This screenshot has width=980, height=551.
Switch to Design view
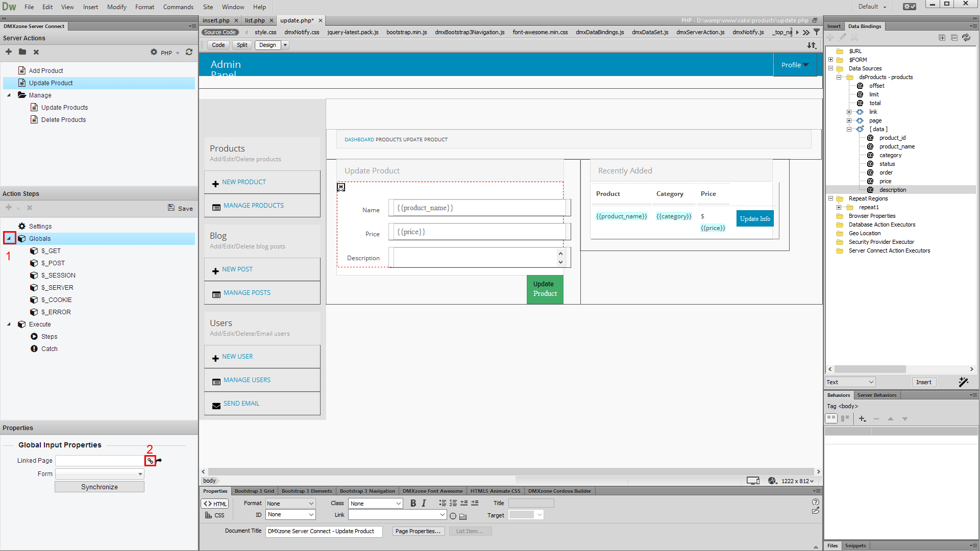click(x=267, y=45)
